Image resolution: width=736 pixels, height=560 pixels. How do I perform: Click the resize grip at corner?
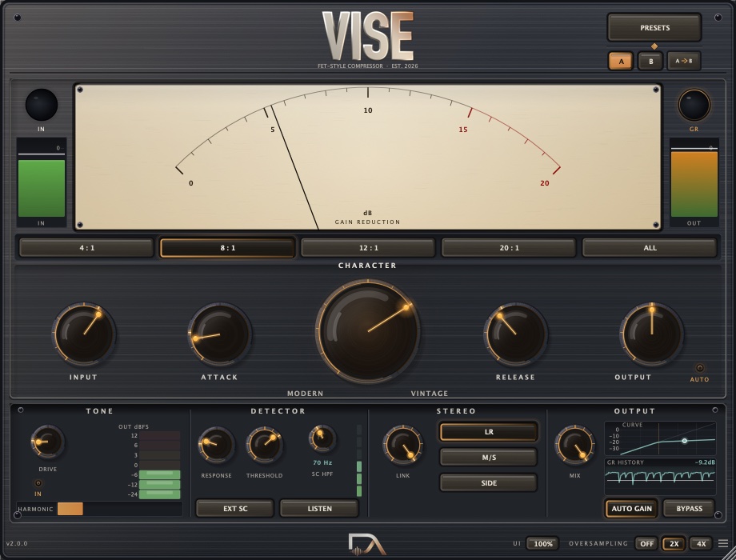tap(727, 553)
